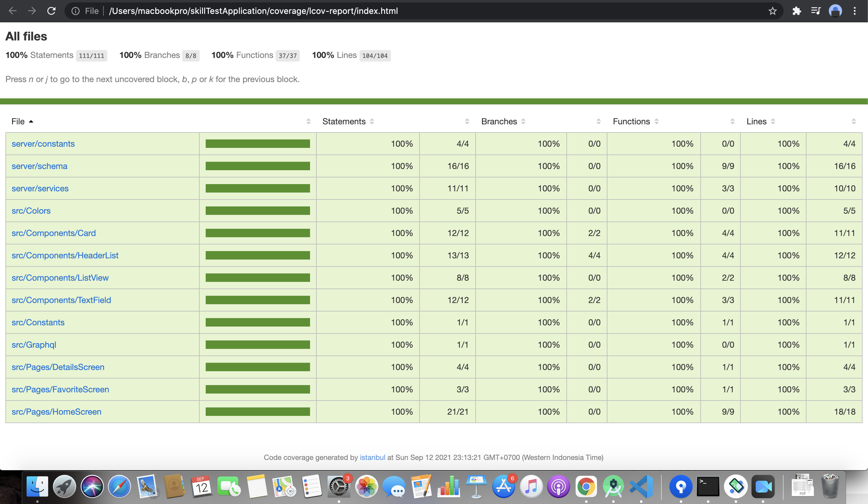
Task: Open src/Graphql coverage link
Action: point(34,345)
